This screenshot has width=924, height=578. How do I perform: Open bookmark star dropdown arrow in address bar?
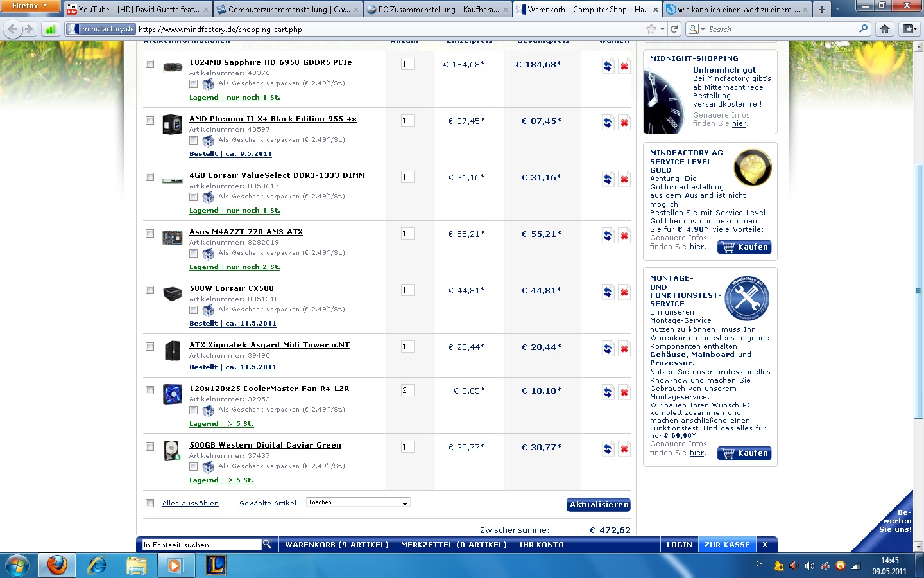(662, 29)
